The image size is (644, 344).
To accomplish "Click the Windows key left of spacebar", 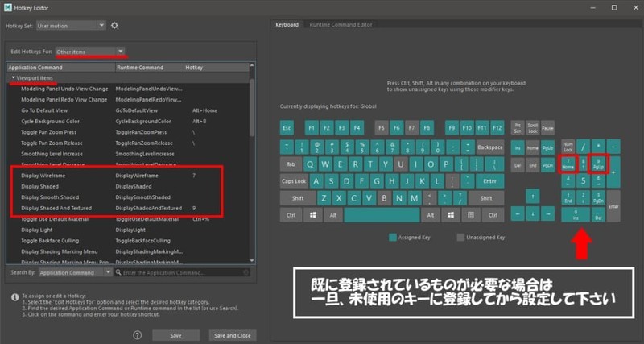I will coord(313,215).
